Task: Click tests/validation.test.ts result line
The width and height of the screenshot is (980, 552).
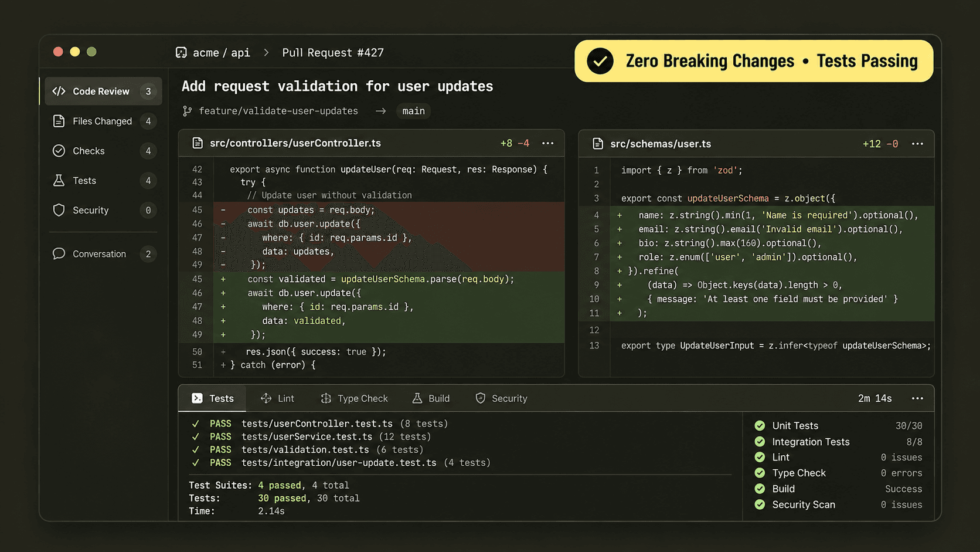Action: pyautogui.click(x=307, y=450)
